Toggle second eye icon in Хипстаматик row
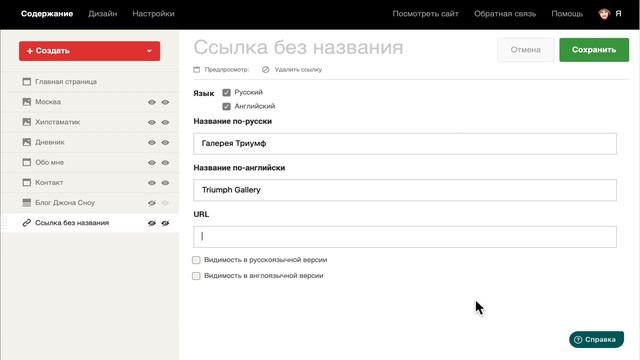The image size is (640, 360). click(x=165, y=122)
